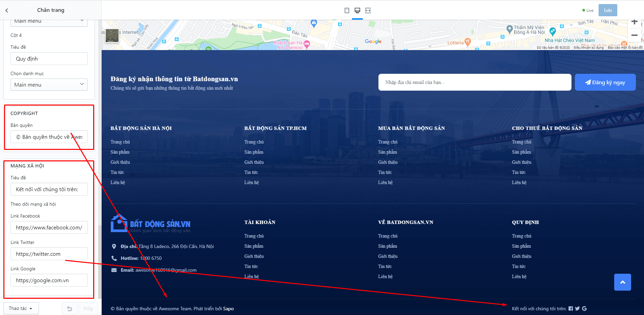Click the Twitter icon in footer
The image size is (644, 315).
tap(578, 309)
